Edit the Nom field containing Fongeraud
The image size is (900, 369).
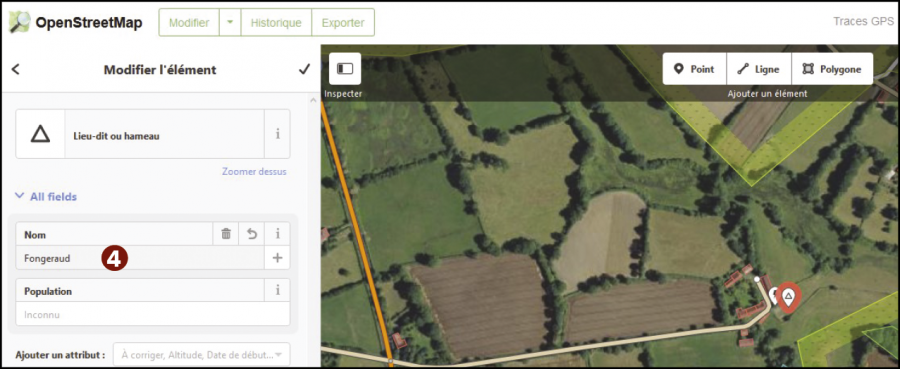(x=140, y=258)
